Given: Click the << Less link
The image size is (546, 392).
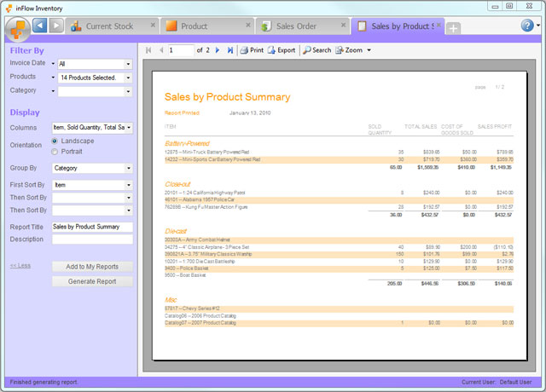Looking at the screenshot, I should pos(20,265).
